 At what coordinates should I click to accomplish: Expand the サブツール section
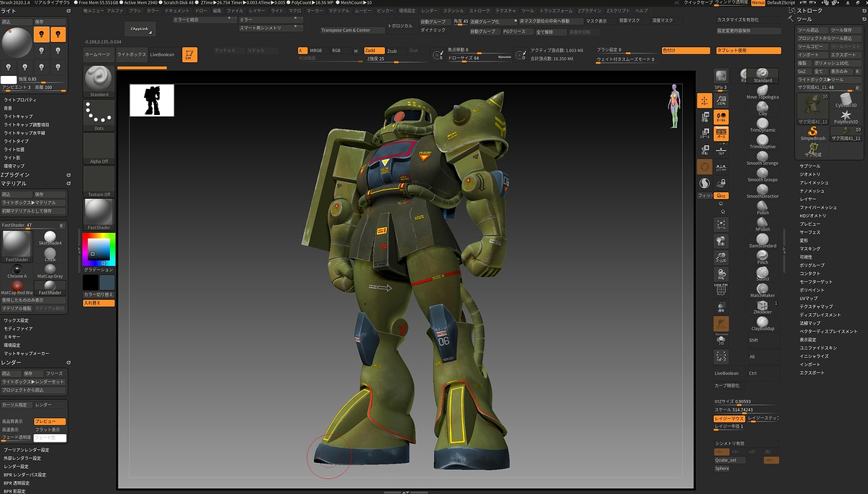coord(810,166)
